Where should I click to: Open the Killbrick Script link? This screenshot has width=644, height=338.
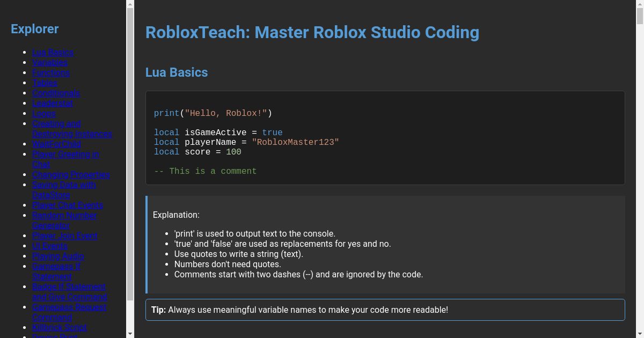60,327
